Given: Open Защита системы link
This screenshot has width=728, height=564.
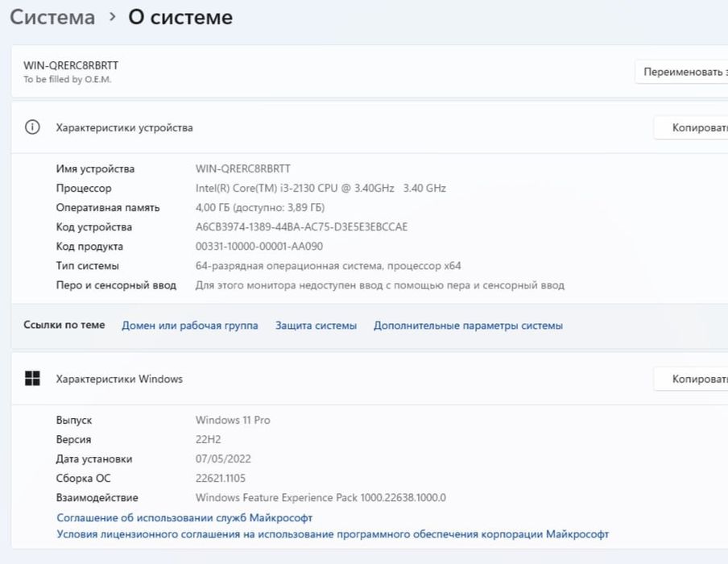Looking at the screenshot, I should (316, 326).
